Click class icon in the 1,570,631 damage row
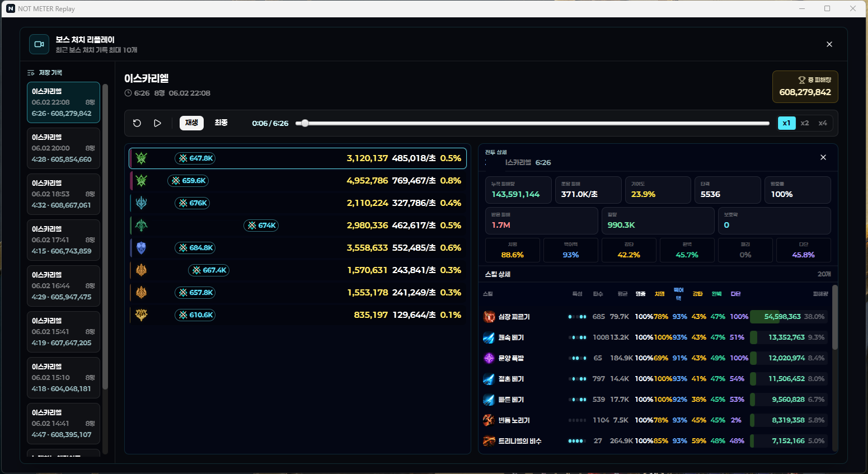Viewport: 868px width, 474px height. pos(141,270)
